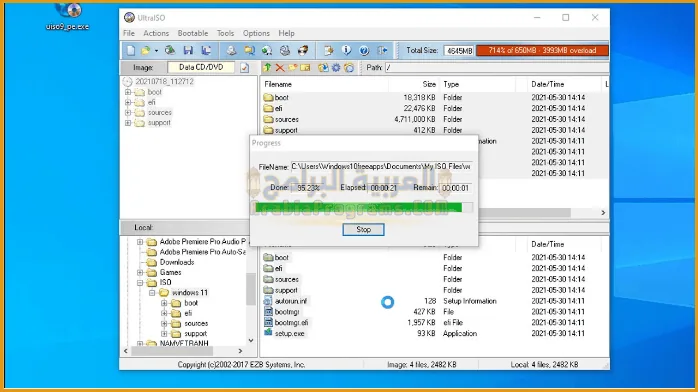The height and width of the screenshot is (392, 698).
Task: Click the Mount to virtual drive icon
Action: pyautogui.click(x=267, y=50)
